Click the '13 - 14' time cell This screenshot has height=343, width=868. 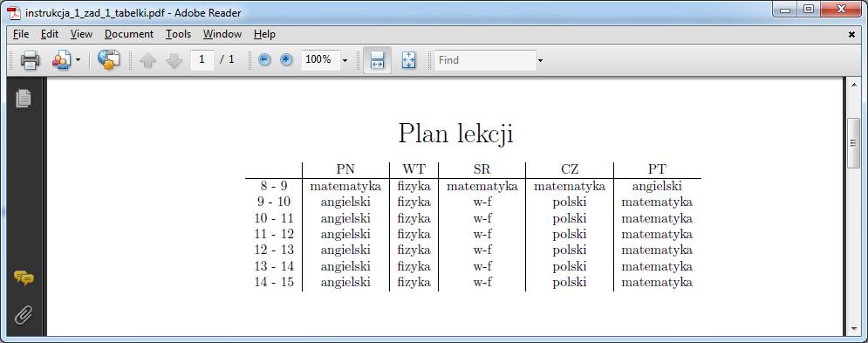pos(273,266)
